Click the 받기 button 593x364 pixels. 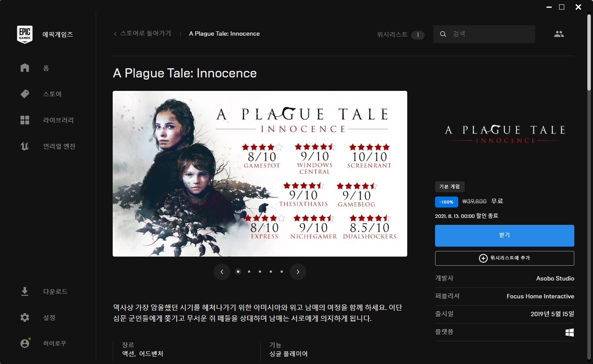pyautogui.click(x=505, y=235)
